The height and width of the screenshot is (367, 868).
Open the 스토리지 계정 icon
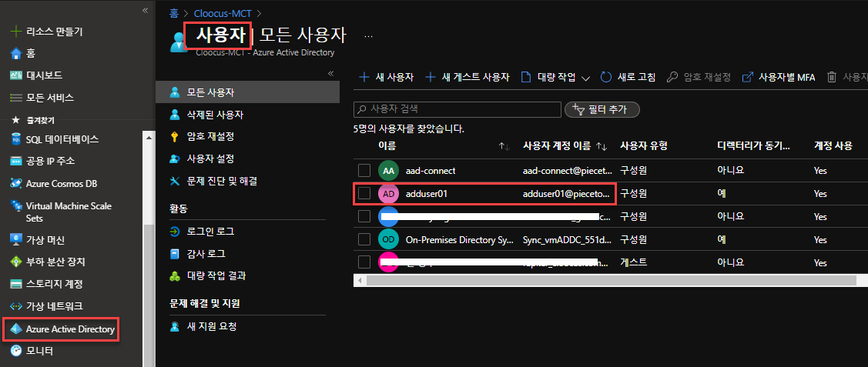point(16,284)
